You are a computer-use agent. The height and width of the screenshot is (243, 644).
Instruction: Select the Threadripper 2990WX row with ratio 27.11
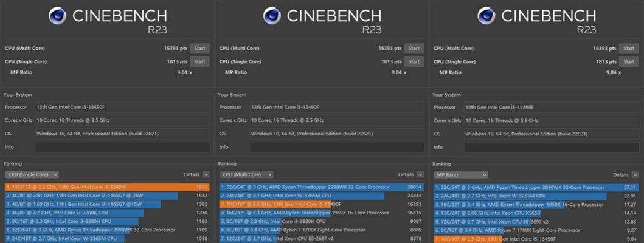click(536, 187)
